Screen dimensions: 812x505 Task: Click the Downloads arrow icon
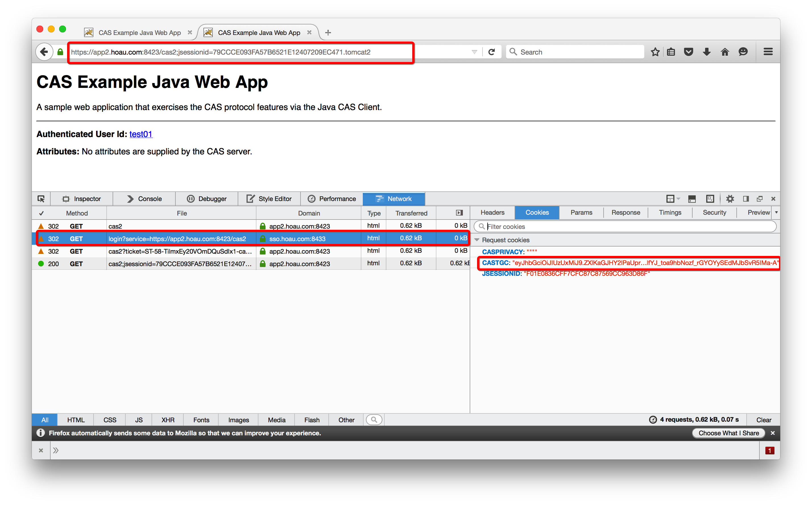[x=707, y=52]
